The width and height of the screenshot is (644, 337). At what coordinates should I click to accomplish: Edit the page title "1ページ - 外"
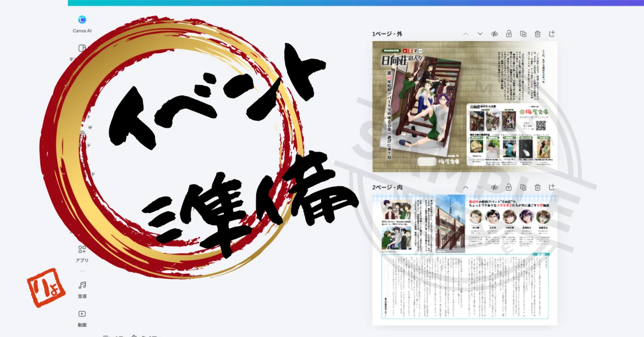387,34
